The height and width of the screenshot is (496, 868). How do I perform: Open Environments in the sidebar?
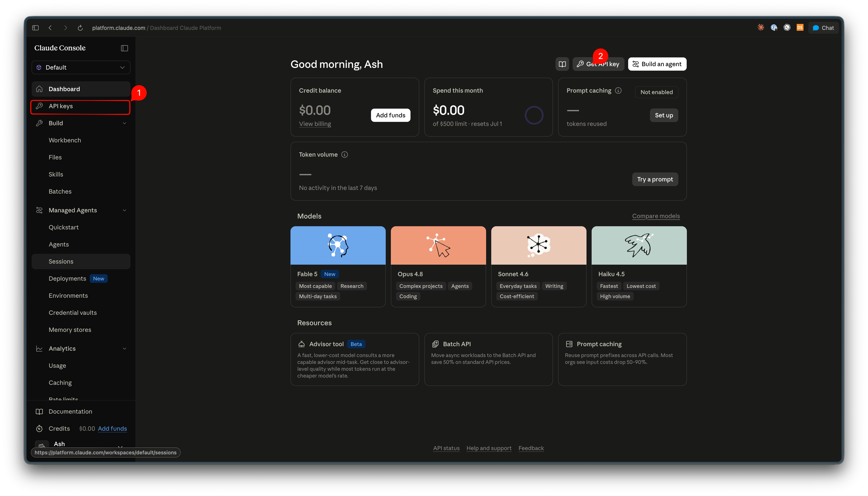[68, 296]
